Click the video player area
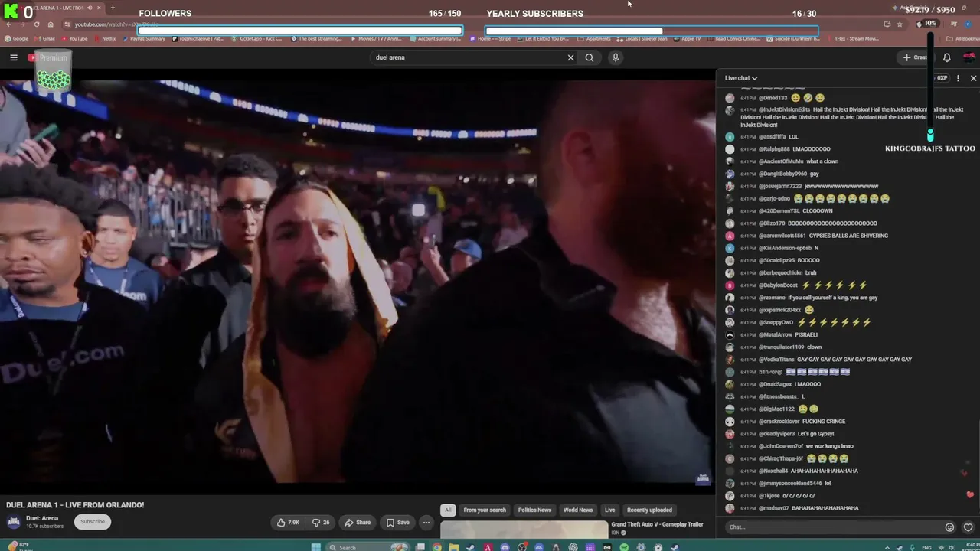The width and height of the screenshot is (980, 551). point(358,282)
